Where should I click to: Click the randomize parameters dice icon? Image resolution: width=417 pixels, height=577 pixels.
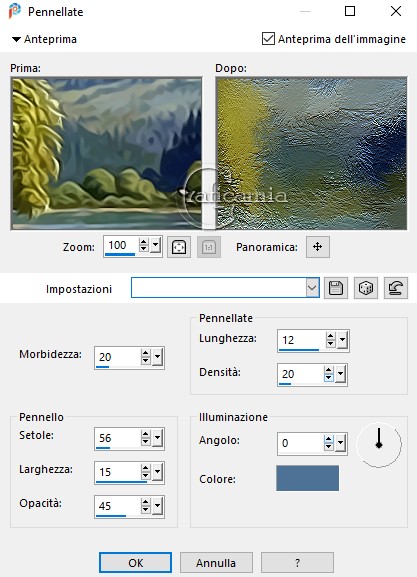365,288
